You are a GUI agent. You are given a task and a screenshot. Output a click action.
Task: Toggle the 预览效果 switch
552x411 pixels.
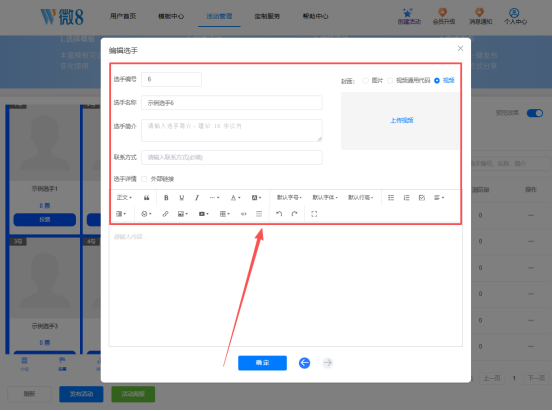[x=535, y=113]
